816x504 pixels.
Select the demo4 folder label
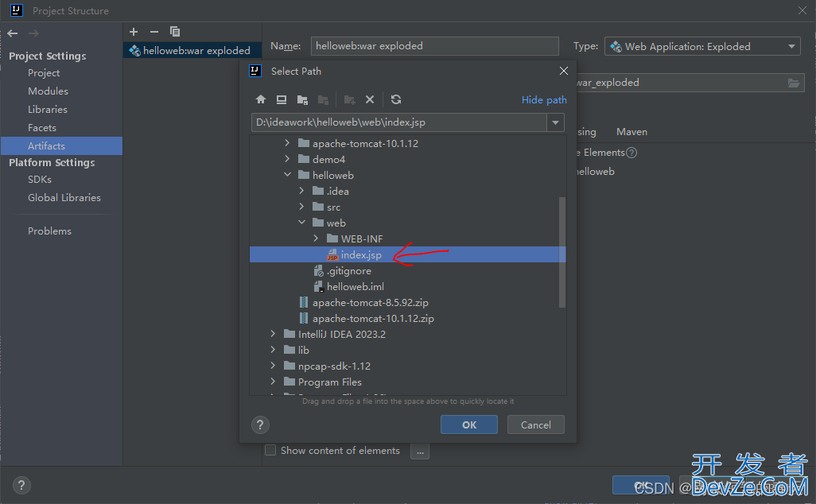(x=328, y=160)
